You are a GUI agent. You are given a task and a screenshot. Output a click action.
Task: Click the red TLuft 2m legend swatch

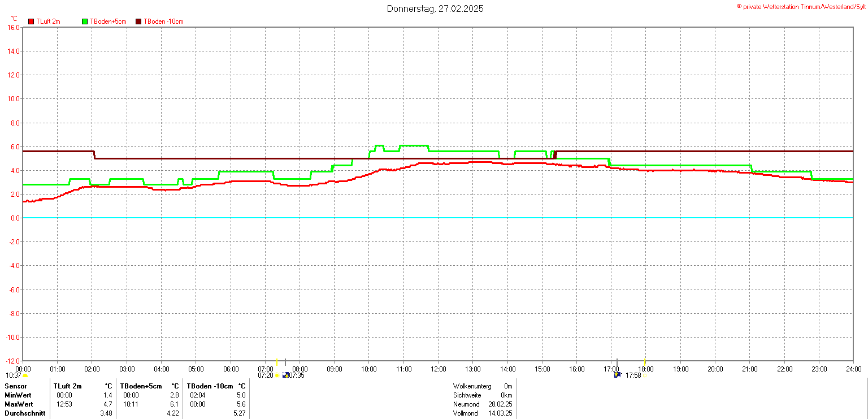(32, 21)
